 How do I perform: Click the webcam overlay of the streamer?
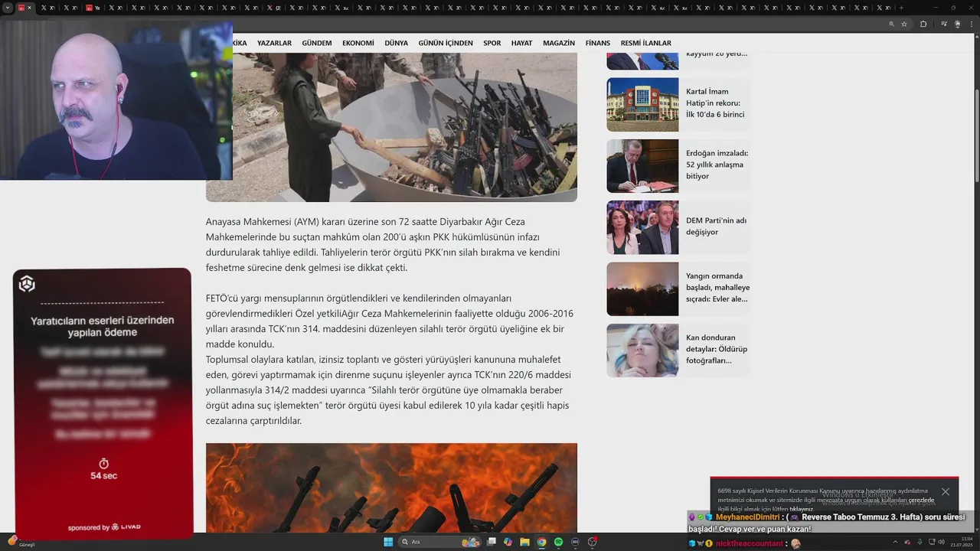116,99
